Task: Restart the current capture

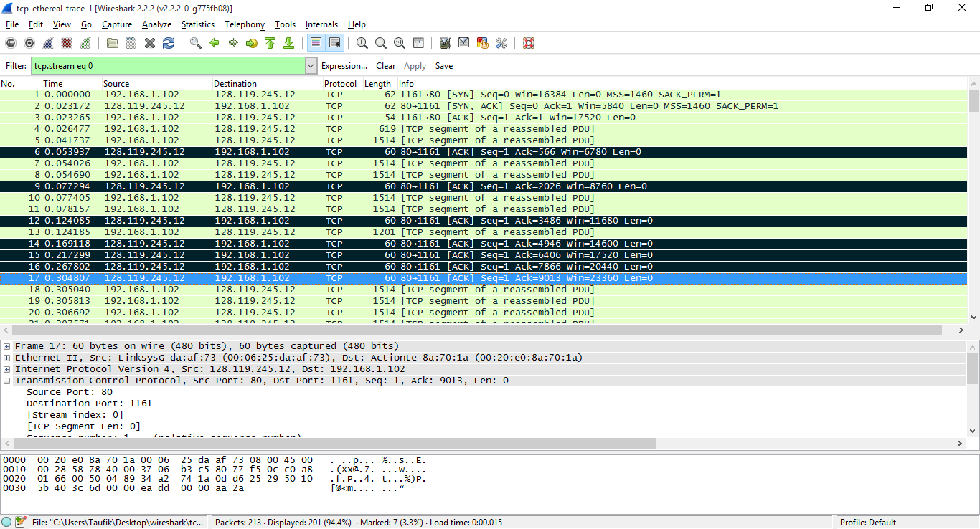Action: tap(85, 43)
